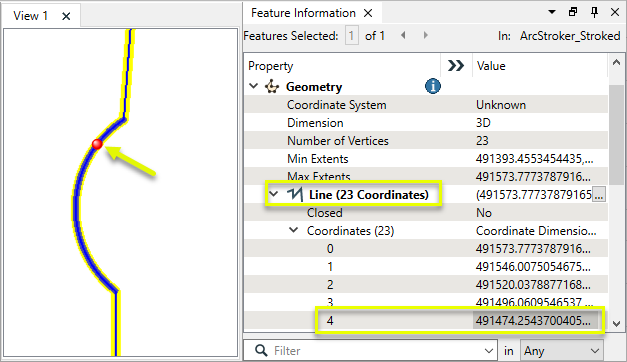Open the Filter history dropdown
The image size is (627, 362).
tap(489, 351)
